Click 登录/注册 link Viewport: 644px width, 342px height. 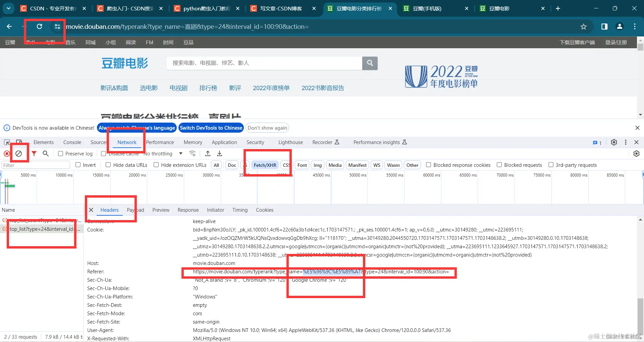pos(616,42)
